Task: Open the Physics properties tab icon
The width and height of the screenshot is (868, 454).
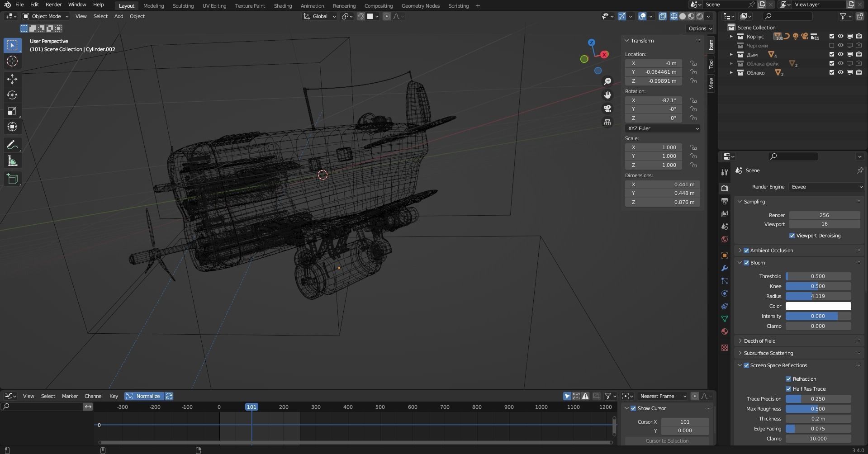Action: pyautogui.click(x=725, y=293)
